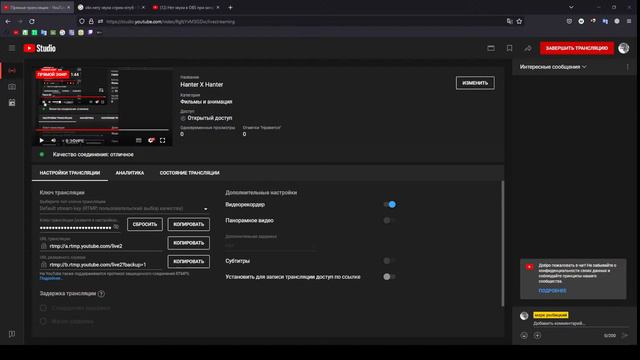Copy the stream key

(x=189, y=224)
